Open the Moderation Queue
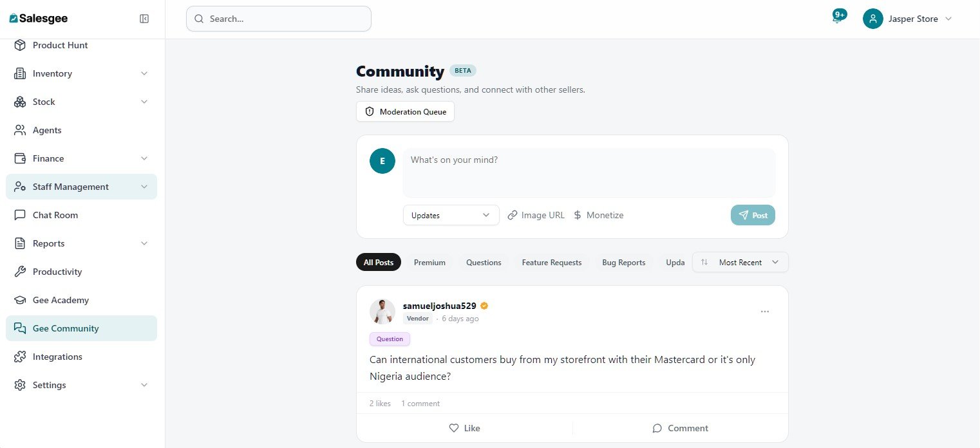980x448 pixels. tap(405, 111)
